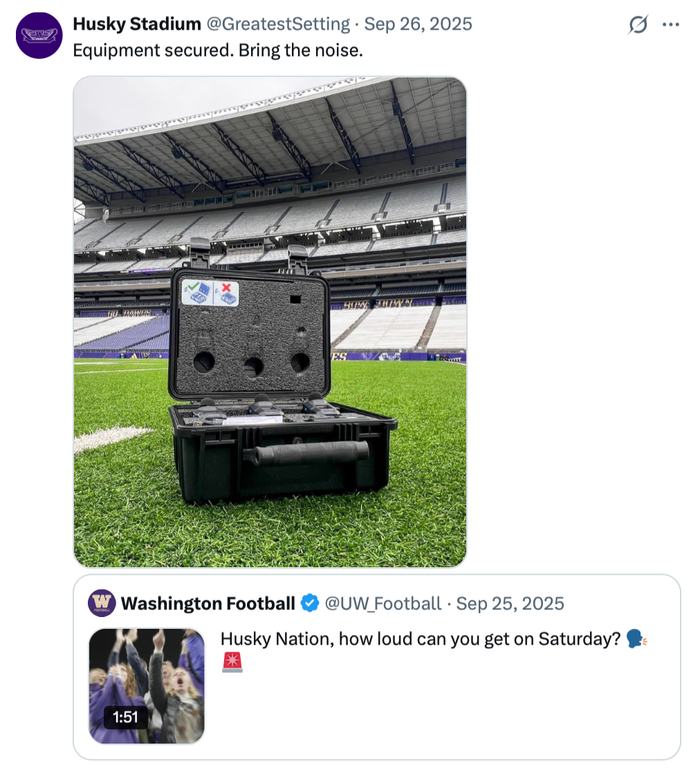Open the Husky Stadium display name
The width and height of the screenshot is (700, 772).
click(137, 24)
